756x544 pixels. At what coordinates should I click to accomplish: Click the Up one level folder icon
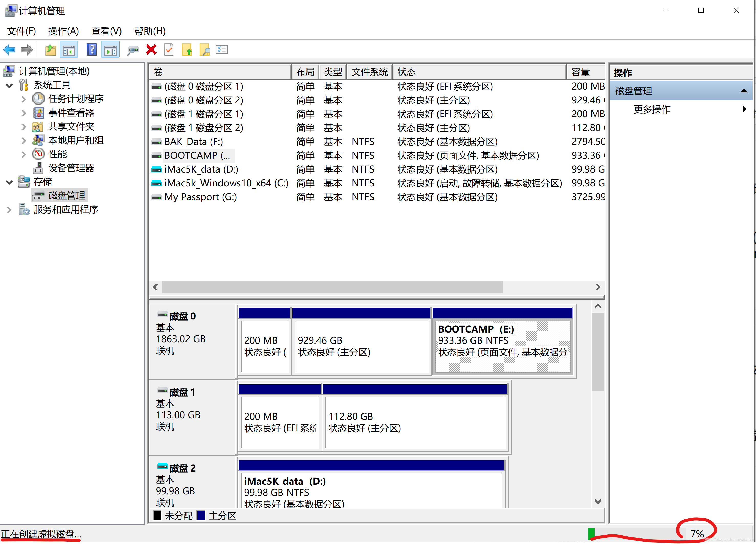(x=50, y=50)
